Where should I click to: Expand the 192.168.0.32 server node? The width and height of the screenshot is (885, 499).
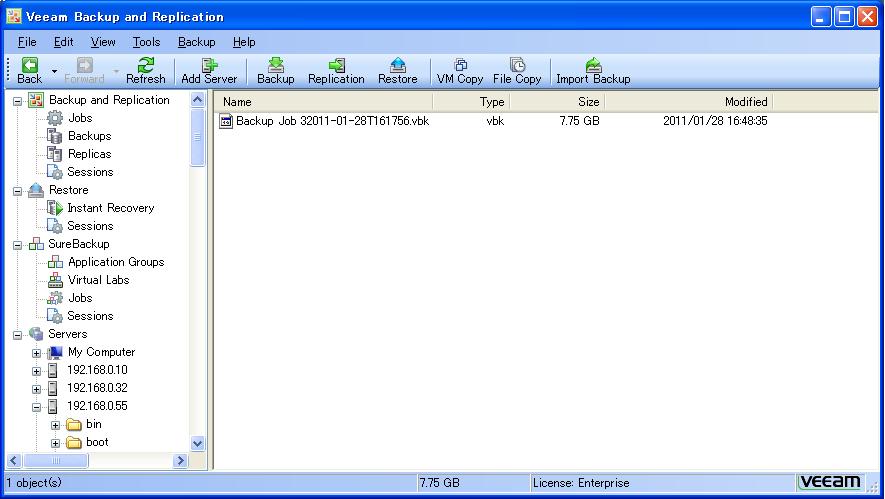(36, 389)
